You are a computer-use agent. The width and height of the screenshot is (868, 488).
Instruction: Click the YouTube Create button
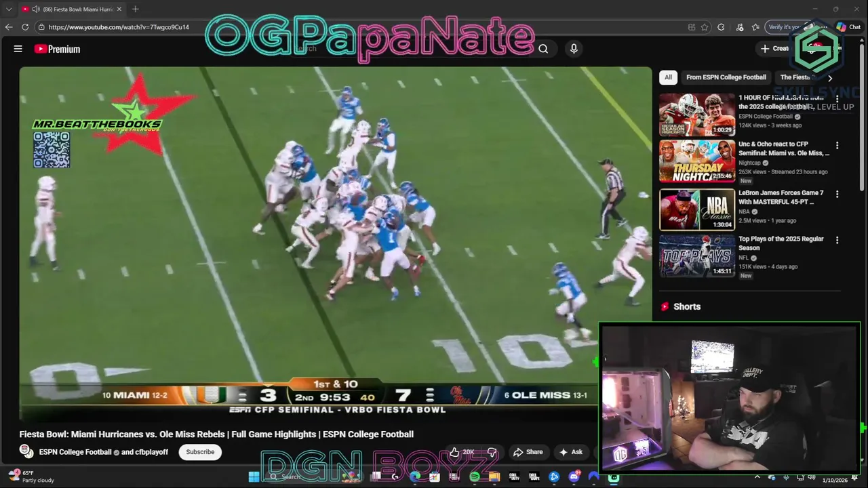tap(775, 48)
